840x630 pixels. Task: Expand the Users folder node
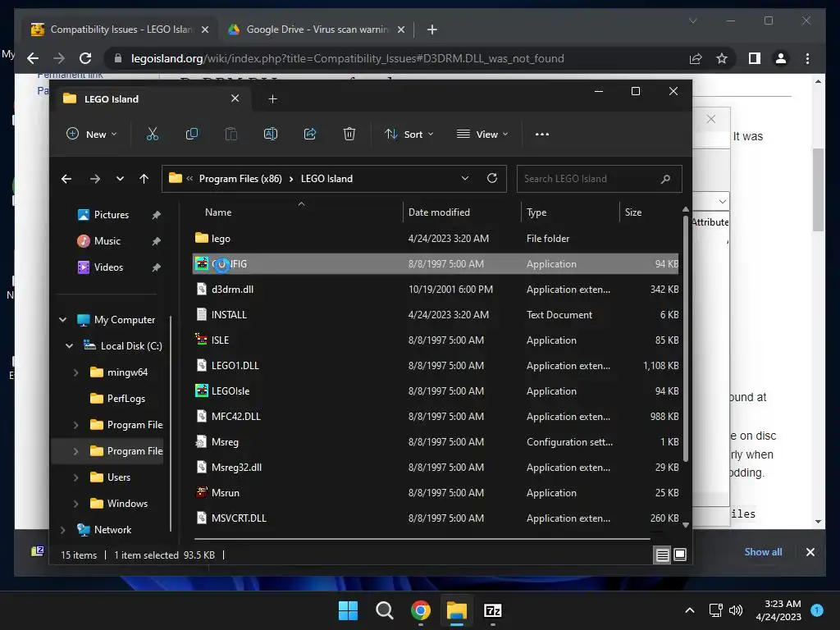pos(75,477)
